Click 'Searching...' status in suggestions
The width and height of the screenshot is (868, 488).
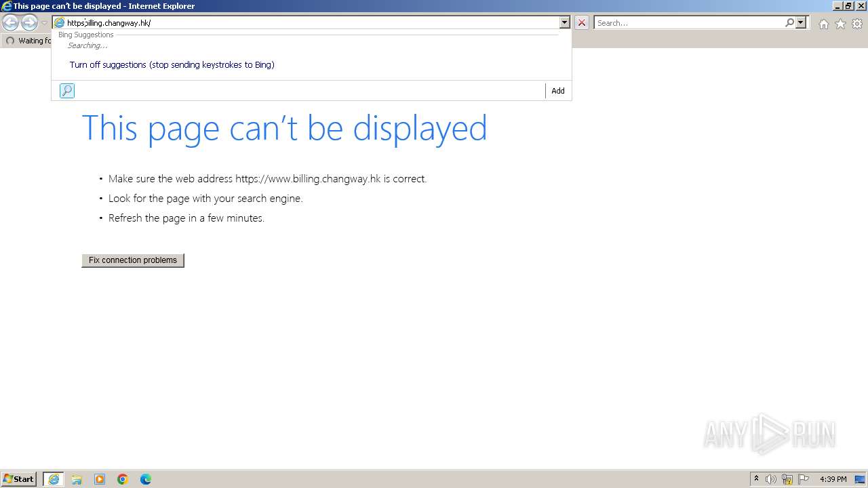pos(87,46)
